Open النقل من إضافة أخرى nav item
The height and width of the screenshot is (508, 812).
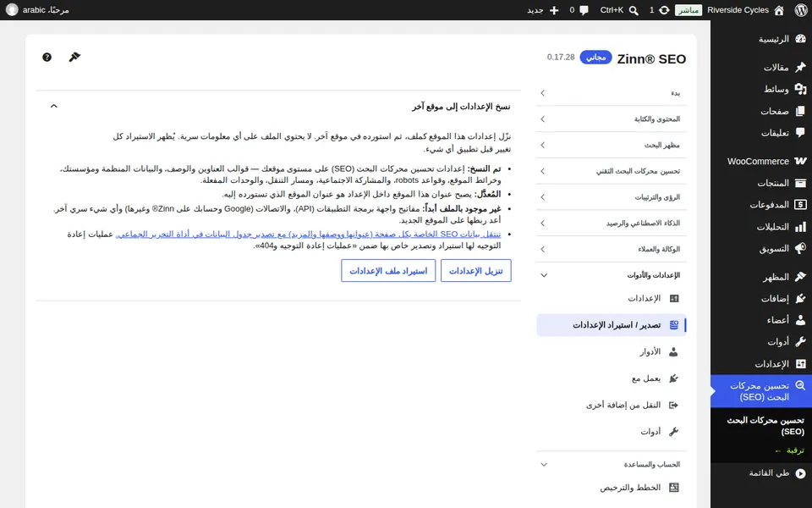coord(612,405)
